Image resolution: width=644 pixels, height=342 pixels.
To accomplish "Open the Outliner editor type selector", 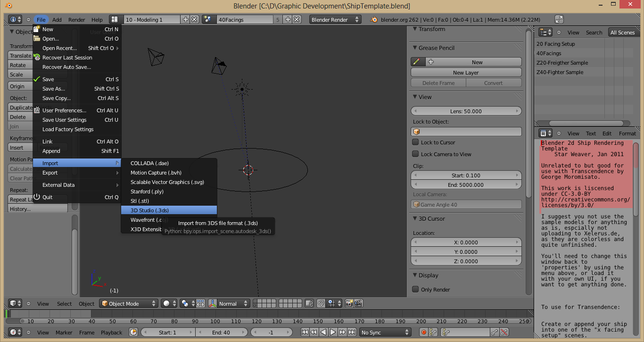I will tap(545, 33).
